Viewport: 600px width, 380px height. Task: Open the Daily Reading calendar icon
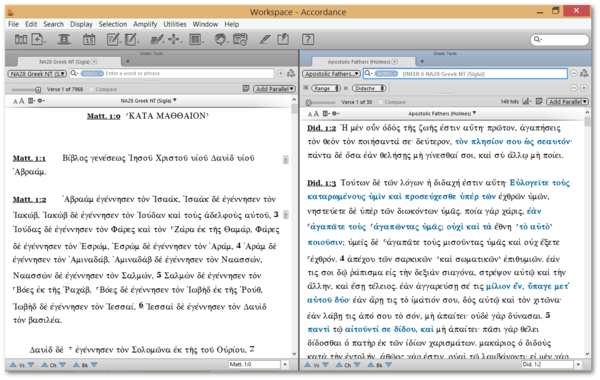(89, 39)
